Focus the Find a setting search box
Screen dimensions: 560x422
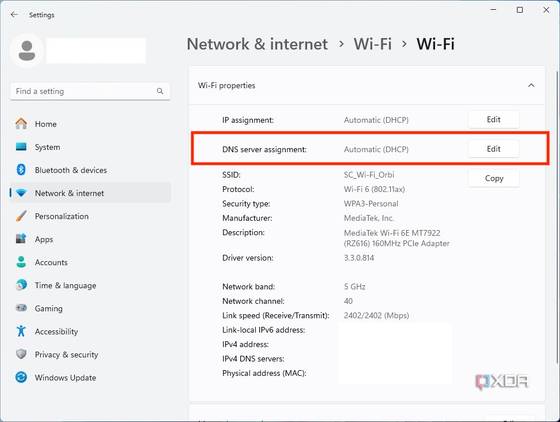point(90,91)
